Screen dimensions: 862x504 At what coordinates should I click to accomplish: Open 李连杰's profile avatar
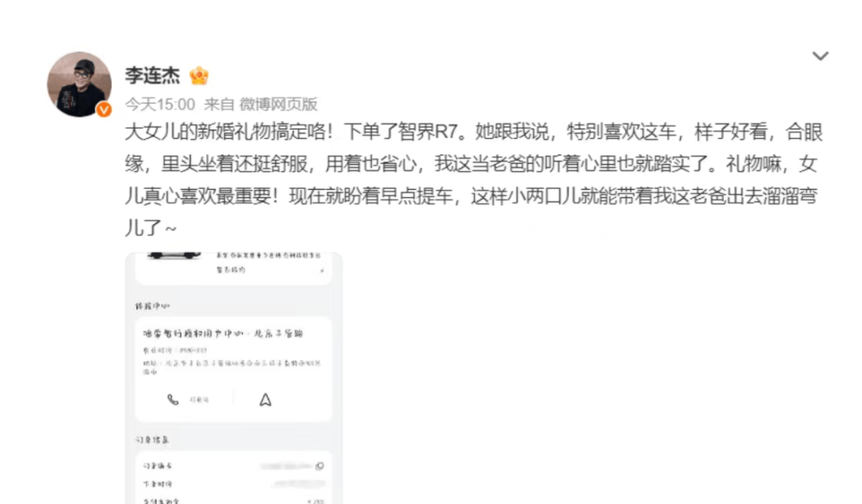pyautogui.click(x=79, y=84)
